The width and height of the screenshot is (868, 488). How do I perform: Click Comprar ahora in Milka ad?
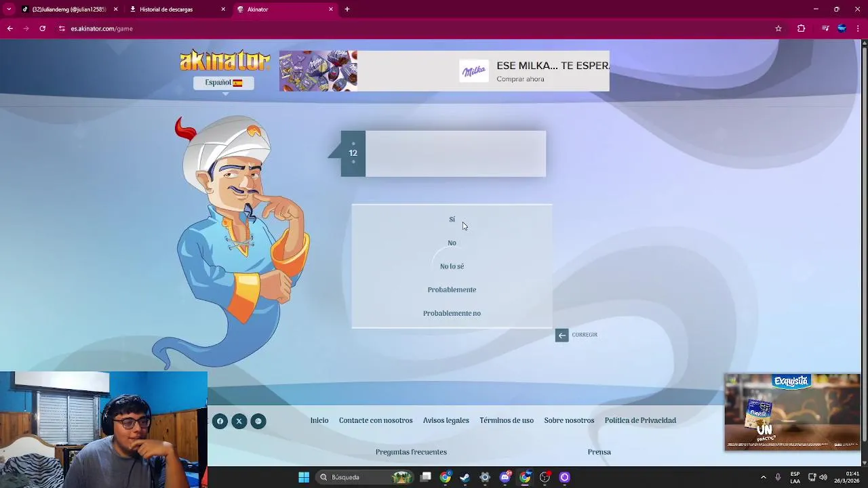coord(520,79)
